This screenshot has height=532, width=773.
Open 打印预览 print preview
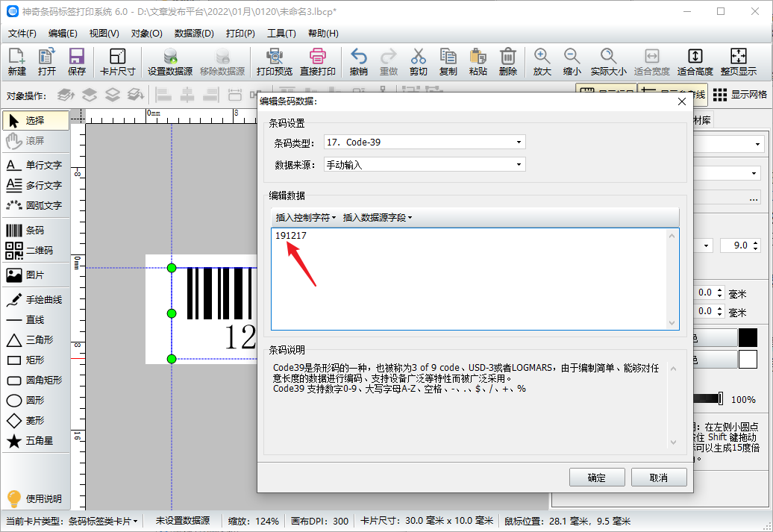[275, 62]
